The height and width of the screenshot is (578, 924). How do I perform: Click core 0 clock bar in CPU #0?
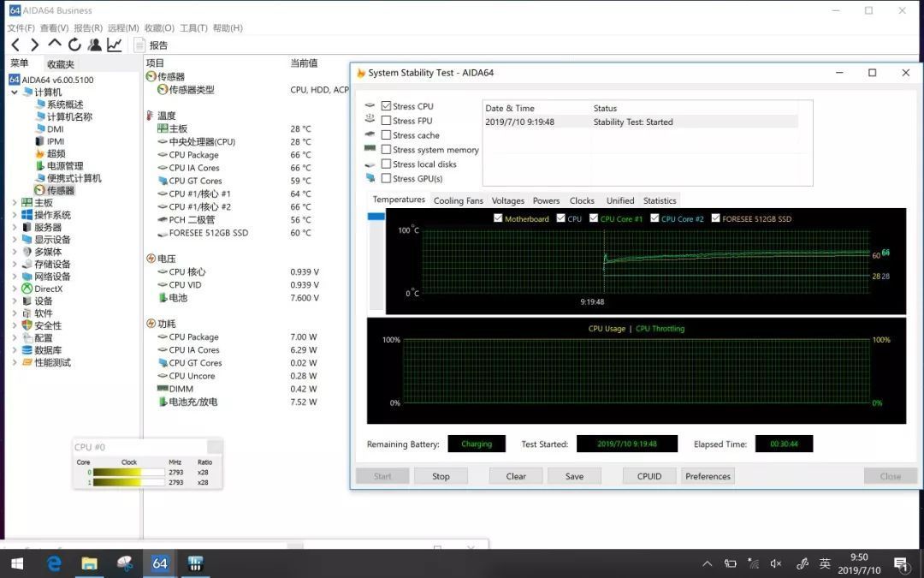point(128,473)
